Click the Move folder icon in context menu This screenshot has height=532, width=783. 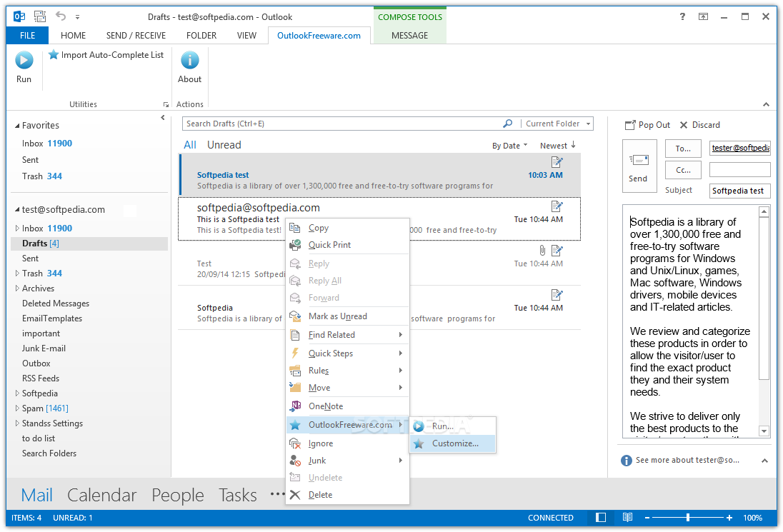[x=295, y=387]
